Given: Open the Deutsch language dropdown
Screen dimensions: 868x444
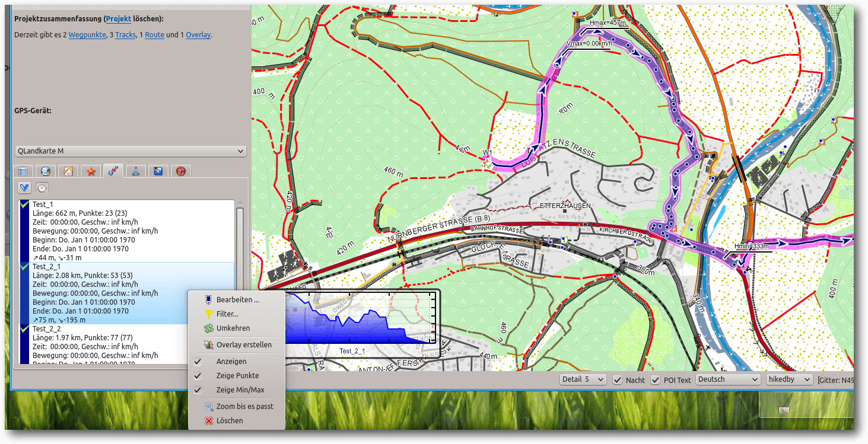Looking at the screenshot, I should (x=728, y=379).
